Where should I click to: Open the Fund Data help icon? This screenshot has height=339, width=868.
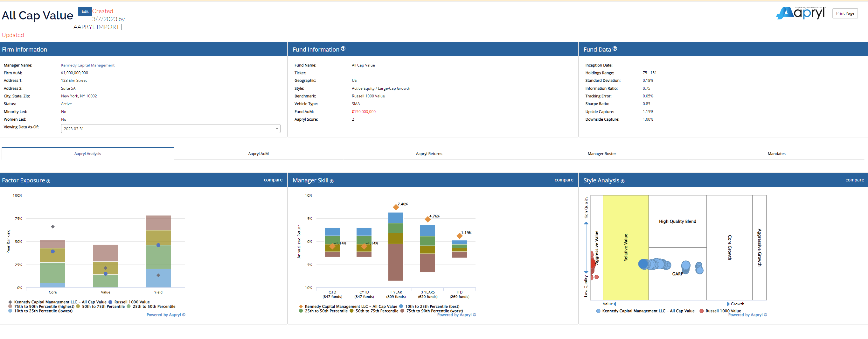click(x=615, y=49)
